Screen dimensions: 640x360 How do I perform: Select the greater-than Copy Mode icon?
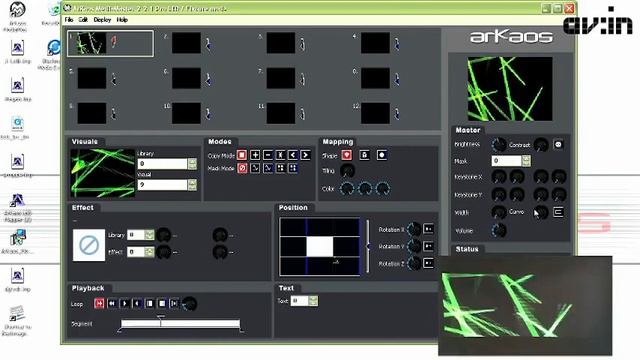click(305, 155)
